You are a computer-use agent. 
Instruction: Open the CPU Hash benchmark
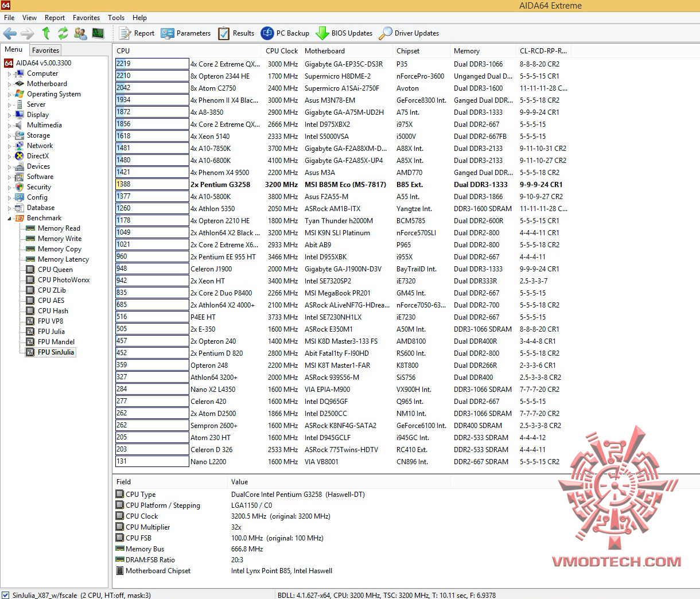click(48, 311)
